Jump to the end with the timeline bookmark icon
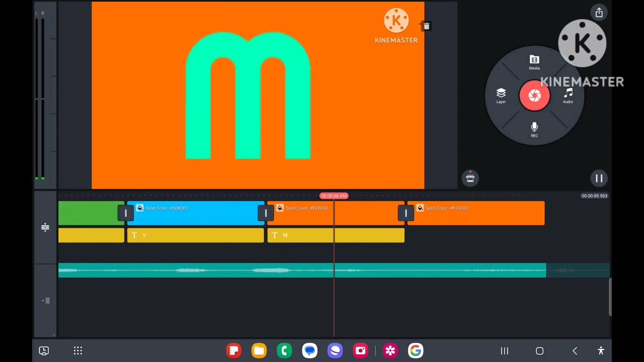This screenshot has height=362, width=644. [45, 301]
